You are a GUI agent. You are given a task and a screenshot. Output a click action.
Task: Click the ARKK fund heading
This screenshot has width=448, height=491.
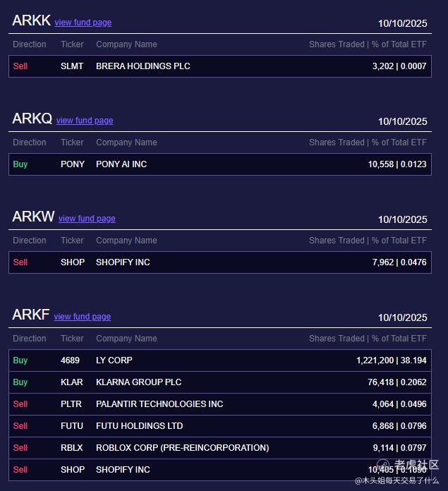click(31, 21)
